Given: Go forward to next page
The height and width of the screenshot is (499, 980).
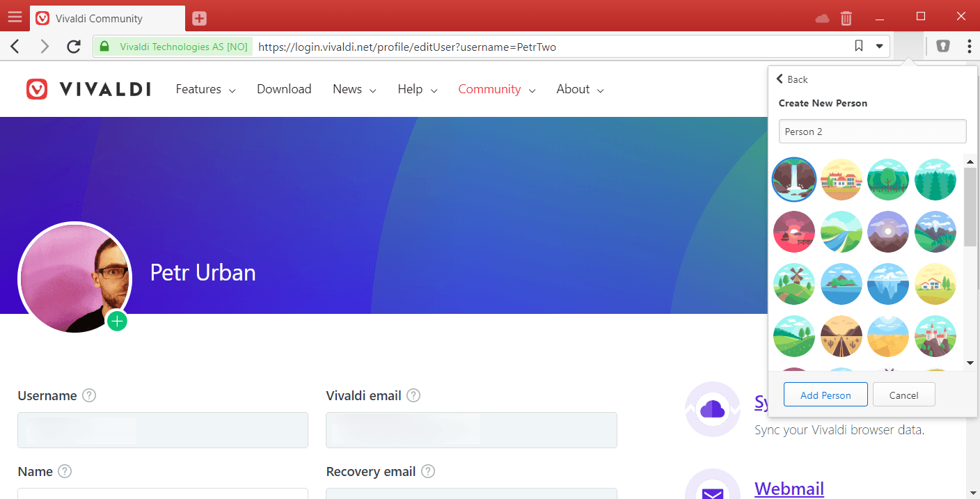Looking at the screenshot, I should coord(45,47).
